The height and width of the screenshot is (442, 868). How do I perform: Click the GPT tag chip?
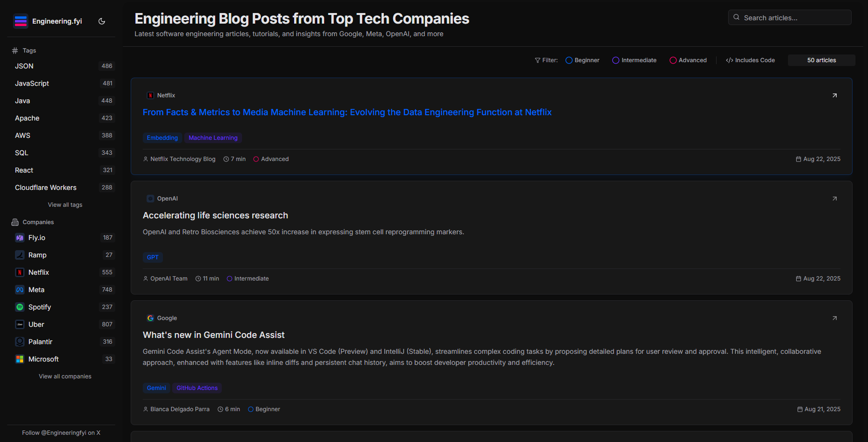click(x=153, y=257)
